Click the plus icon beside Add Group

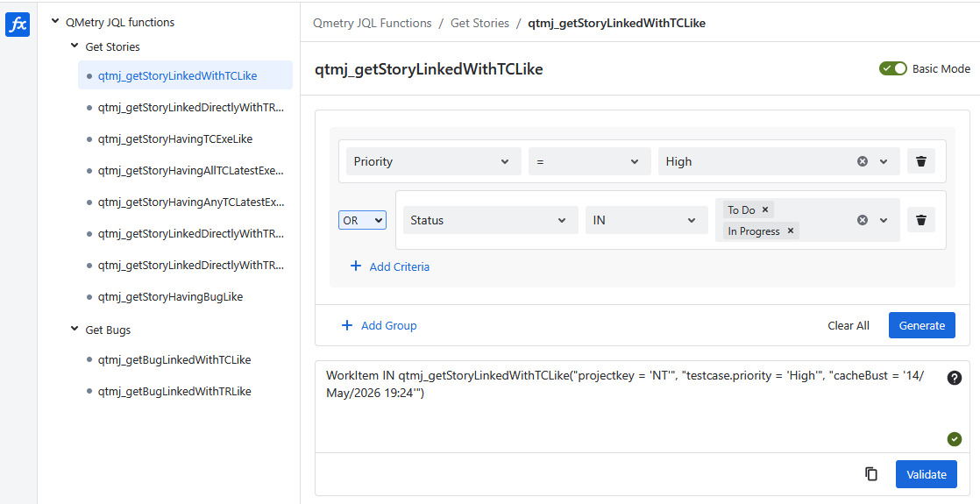(x=347, y=325)
